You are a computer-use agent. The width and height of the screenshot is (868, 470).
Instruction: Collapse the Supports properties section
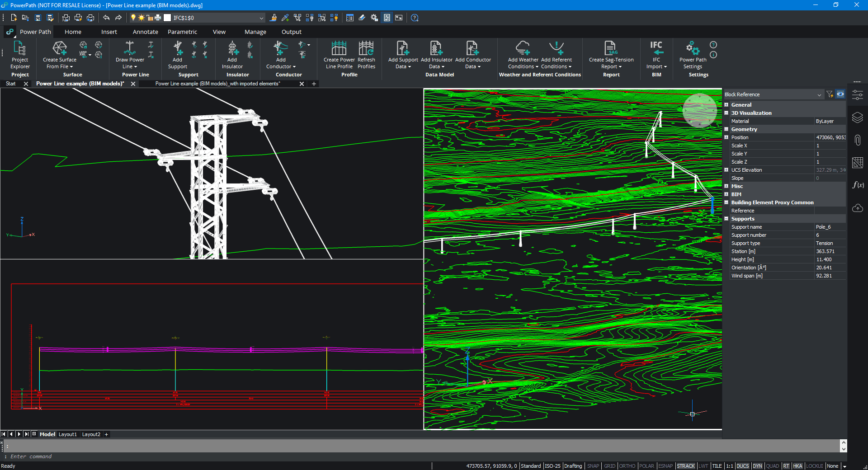[x=726, y=219]
